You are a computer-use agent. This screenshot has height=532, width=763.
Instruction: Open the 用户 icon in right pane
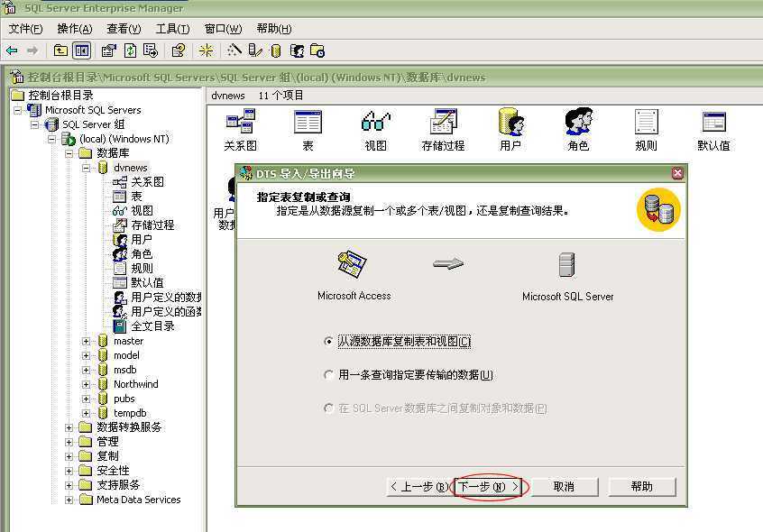tap(511, 130)
